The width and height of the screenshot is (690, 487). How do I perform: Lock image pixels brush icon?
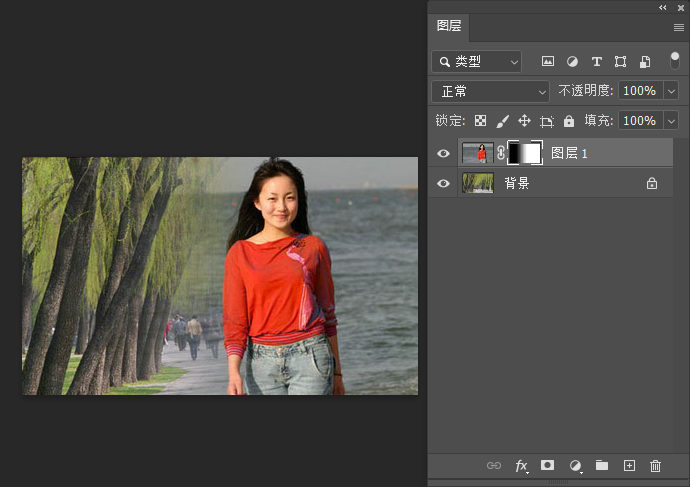tap(502, 121)
